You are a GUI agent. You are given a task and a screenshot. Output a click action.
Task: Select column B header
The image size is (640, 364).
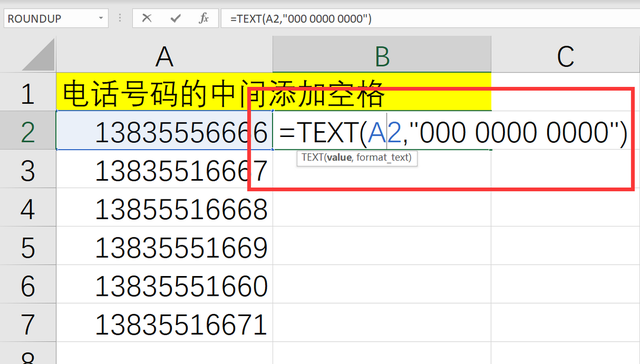tap(382, 55)
